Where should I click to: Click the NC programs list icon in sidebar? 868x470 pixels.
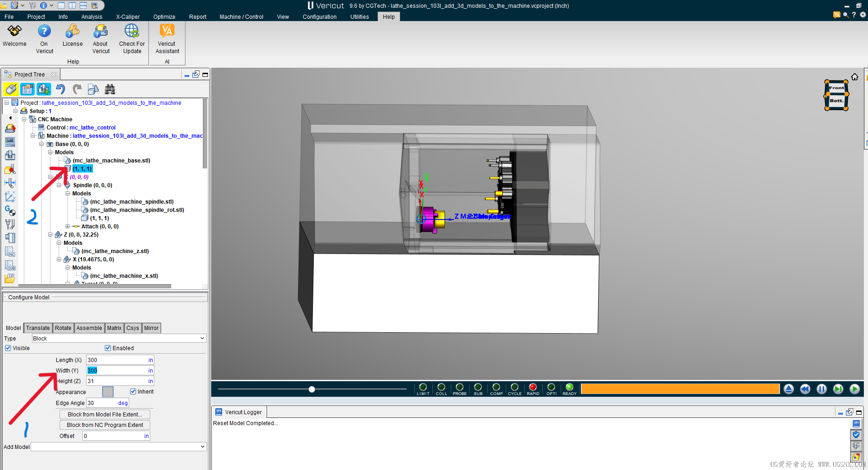(x=10, y=251)
